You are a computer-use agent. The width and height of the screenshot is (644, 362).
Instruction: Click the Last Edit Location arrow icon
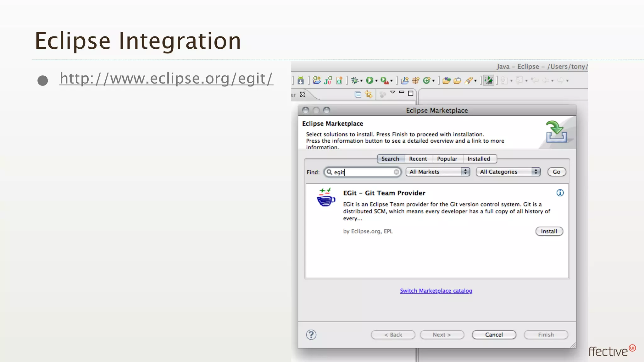point(535,80)
